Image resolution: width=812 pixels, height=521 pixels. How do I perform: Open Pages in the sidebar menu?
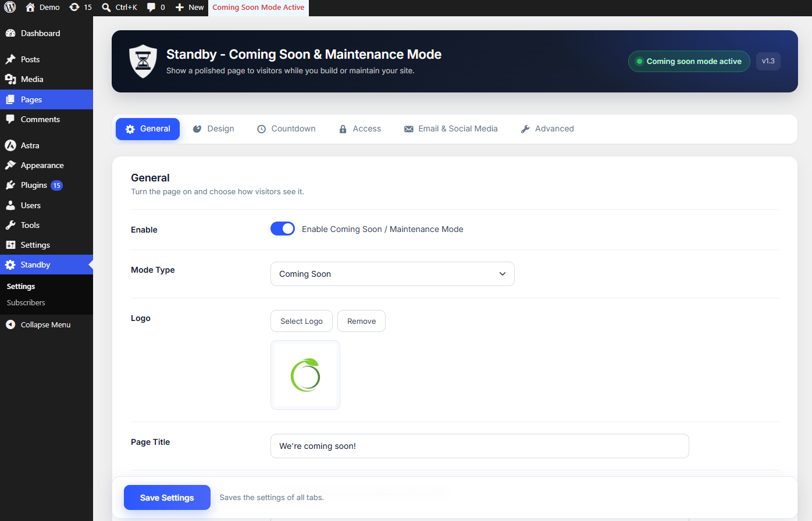click(47, 99)
